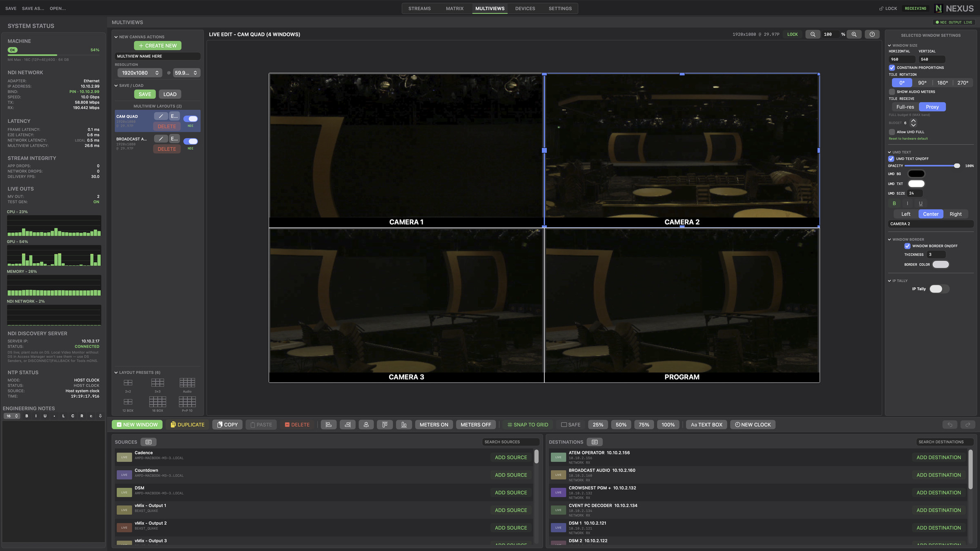Click Reset to hardware default link
This screenshot has height=551, width=980.
(x=908, y=139)
